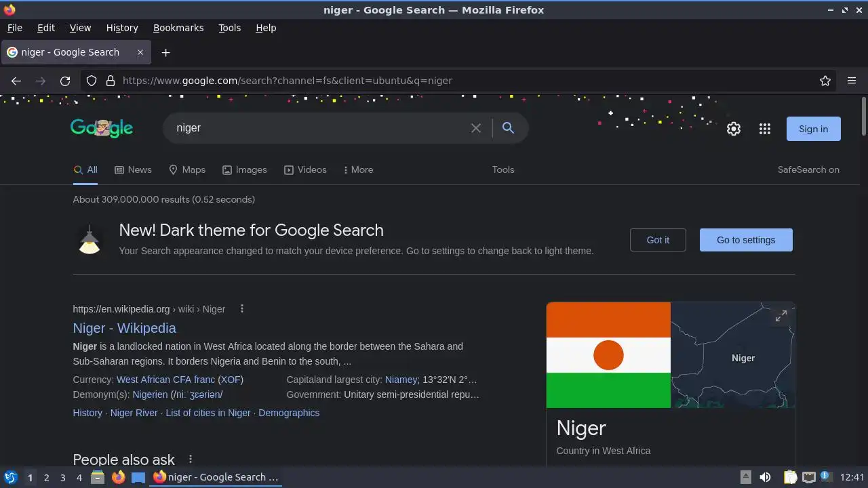Click the tray removable media icon

(745, 477)
